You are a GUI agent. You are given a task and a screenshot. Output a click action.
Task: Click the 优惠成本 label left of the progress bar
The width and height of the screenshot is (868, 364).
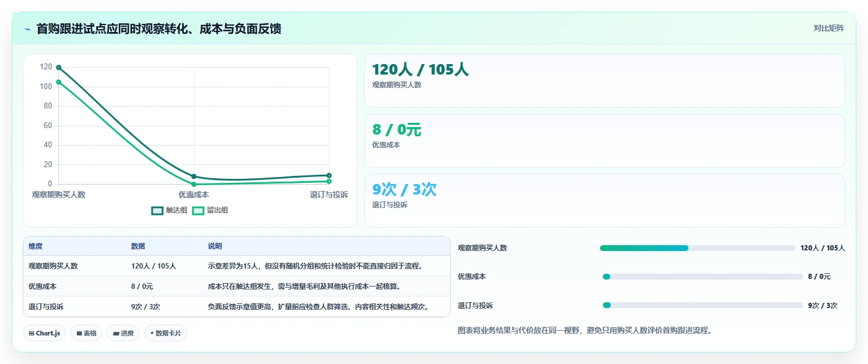(472, 277)
